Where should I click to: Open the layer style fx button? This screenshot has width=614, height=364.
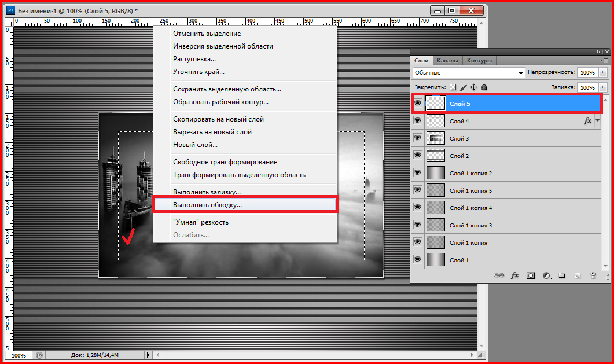(515, 275)
